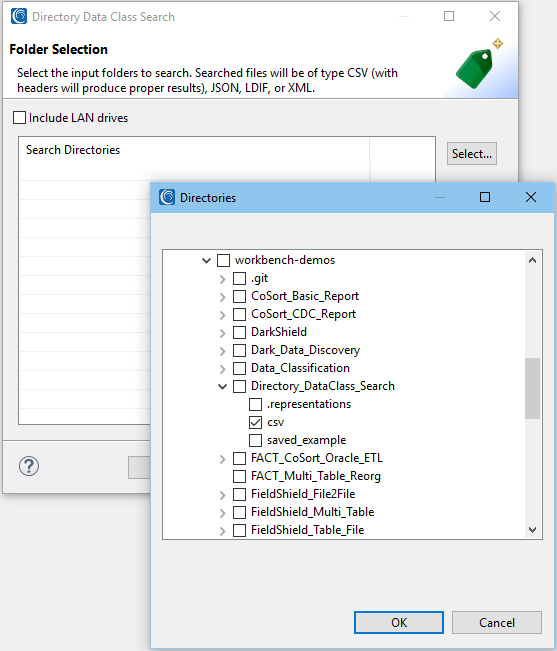Open the Select... directories button
The image size is (557, 651).
click(x=472, y=154)
